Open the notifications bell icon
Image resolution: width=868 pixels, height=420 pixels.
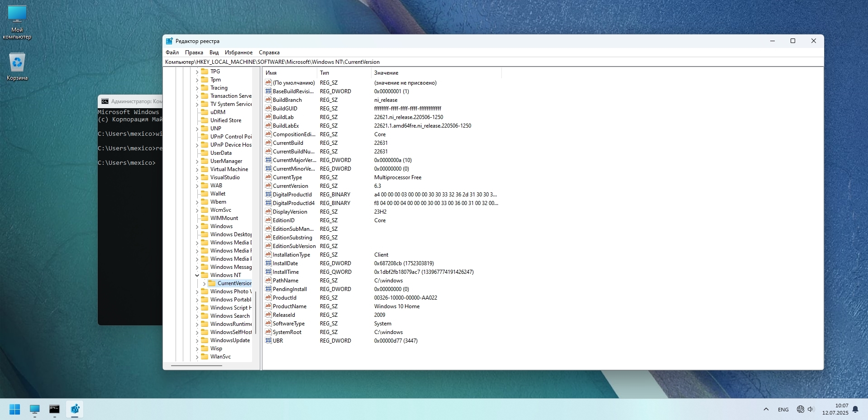[x=855, y=409]
